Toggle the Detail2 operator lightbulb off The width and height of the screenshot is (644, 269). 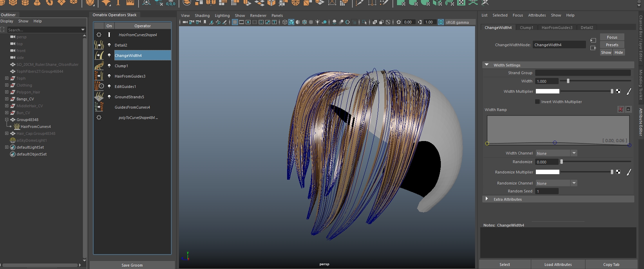tap(109, 45)
